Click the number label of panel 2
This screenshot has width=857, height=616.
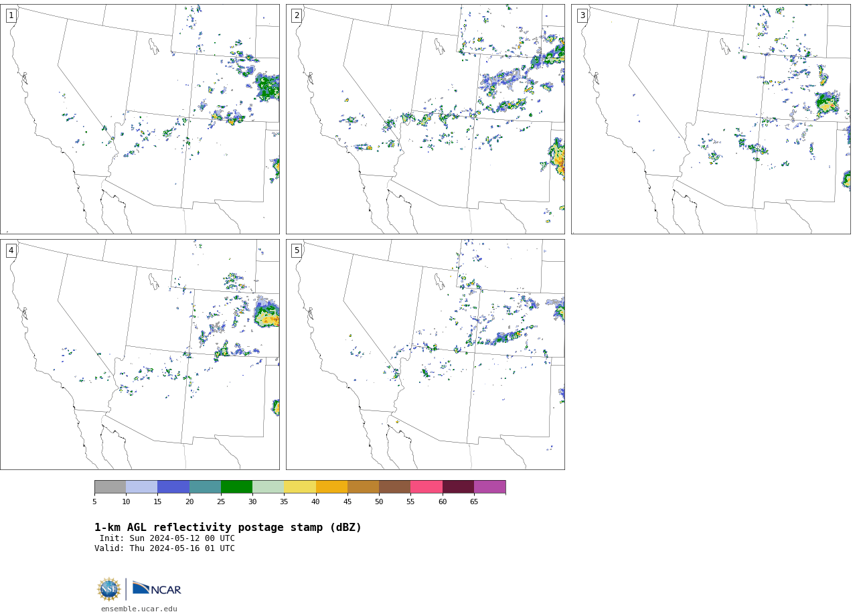point(297,15)
